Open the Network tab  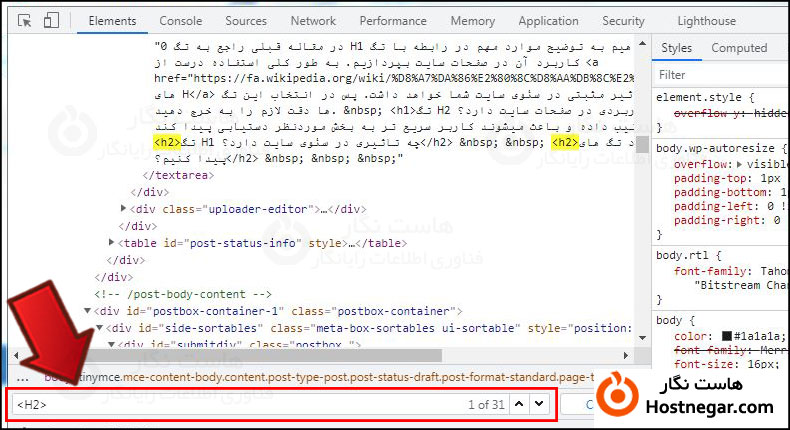pyautogui.click(x=313, y=21)
